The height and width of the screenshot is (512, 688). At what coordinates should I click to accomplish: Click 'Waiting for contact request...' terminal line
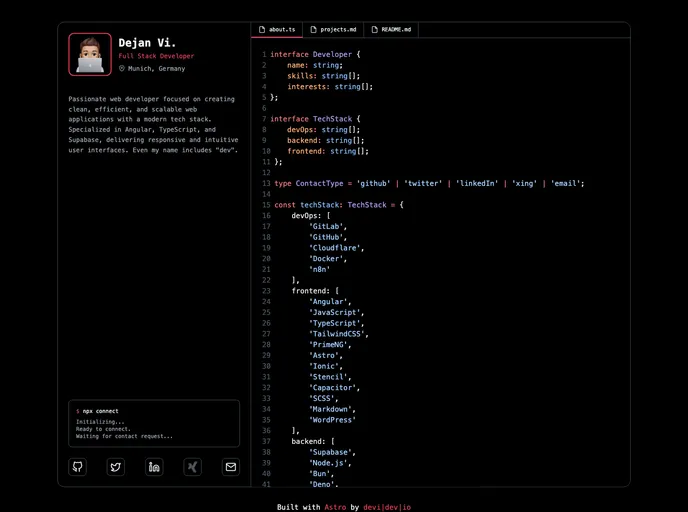point(124,436)
